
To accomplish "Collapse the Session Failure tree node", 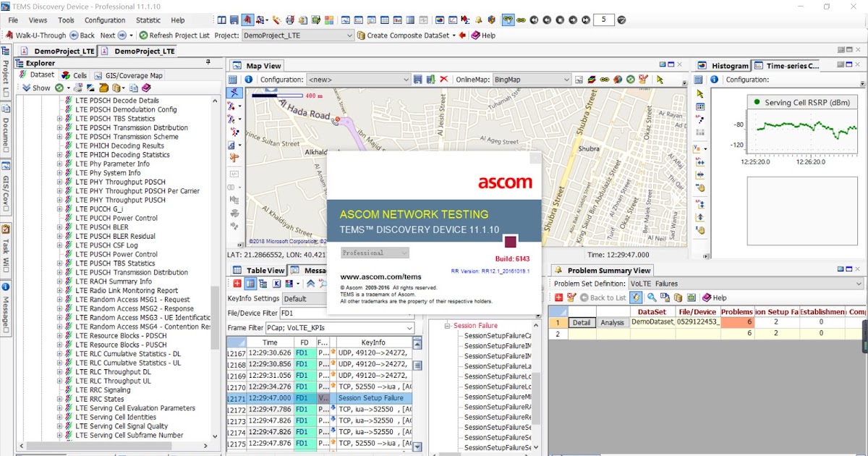I will 447,326.
